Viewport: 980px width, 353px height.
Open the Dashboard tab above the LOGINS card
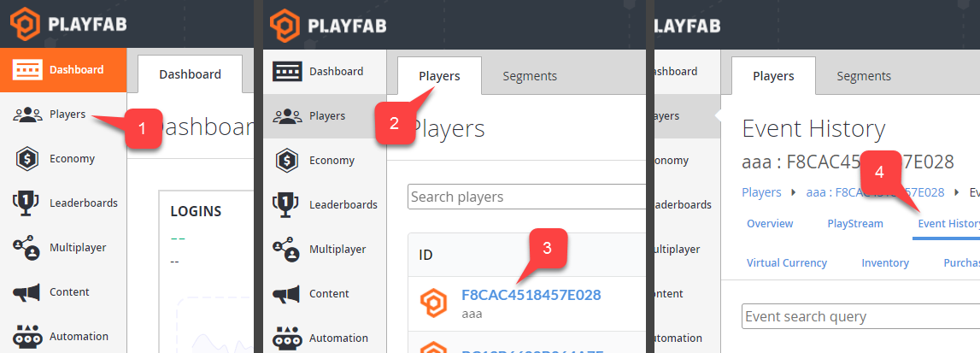pyautogui.click(x=190, y=74)
